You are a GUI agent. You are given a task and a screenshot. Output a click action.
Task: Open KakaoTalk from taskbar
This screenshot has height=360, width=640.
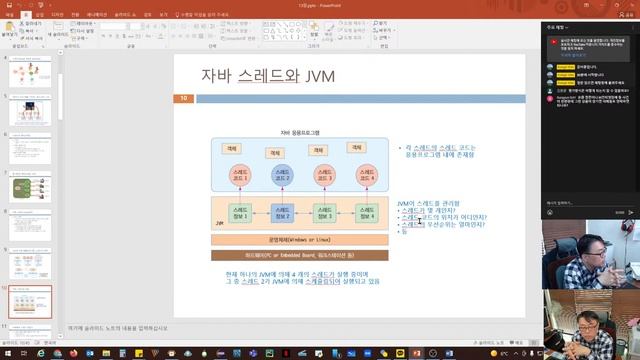[x=400, y=353]
